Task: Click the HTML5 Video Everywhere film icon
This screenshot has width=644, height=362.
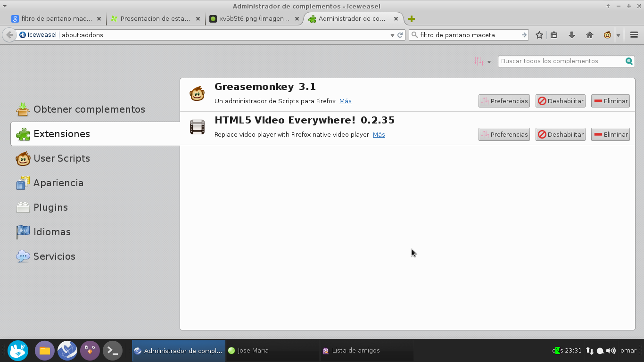Action: (197, 127)
